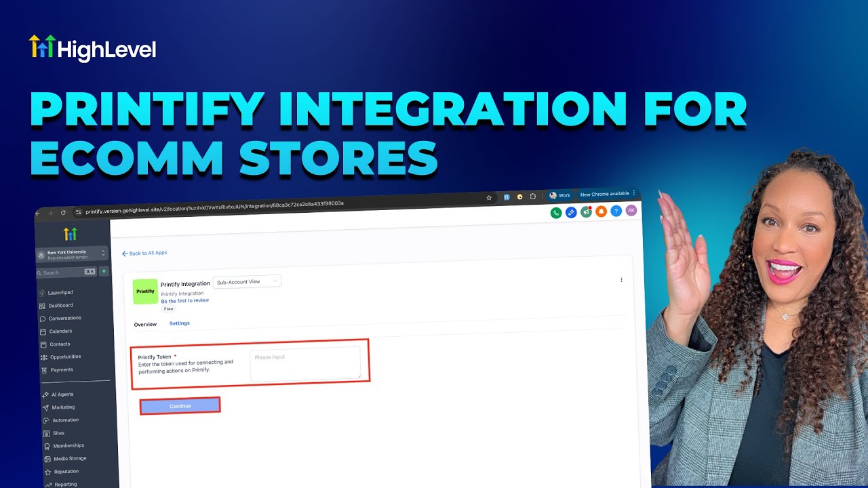
Task: Click the Continue button
Action: click(x=180, y=406)
